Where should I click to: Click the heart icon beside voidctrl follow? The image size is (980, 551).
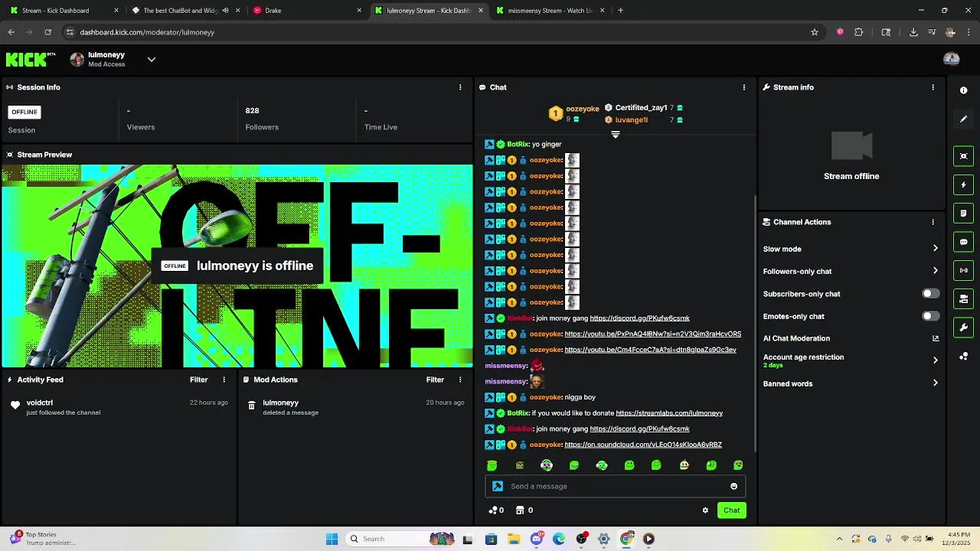pyautogui.click(x=15, y=405)
